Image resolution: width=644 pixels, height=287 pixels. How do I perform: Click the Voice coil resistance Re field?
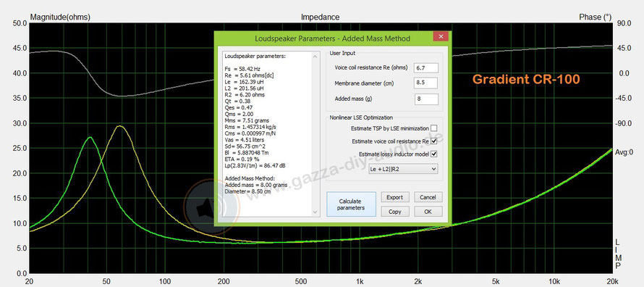pyautogui.click(x=426, y=68)
